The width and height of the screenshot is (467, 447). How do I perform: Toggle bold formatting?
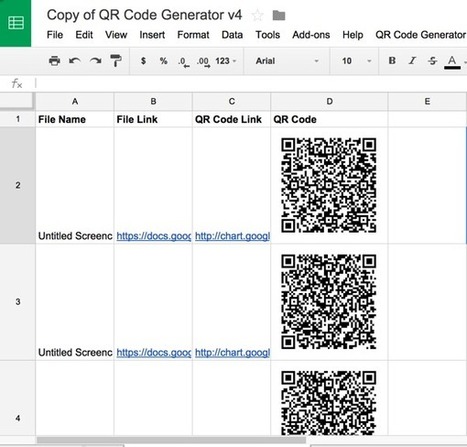pyautogui.click(x=392, y=61)
